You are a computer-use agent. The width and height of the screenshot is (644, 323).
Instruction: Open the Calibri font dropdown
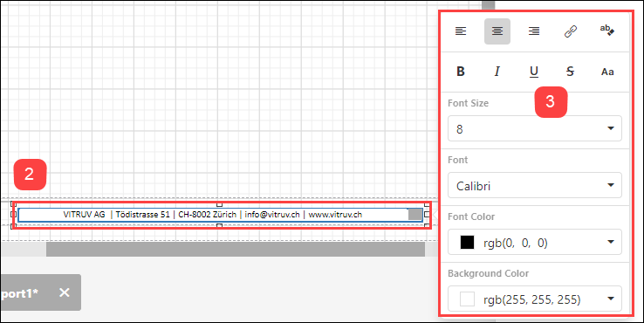[x=535, y=186]
